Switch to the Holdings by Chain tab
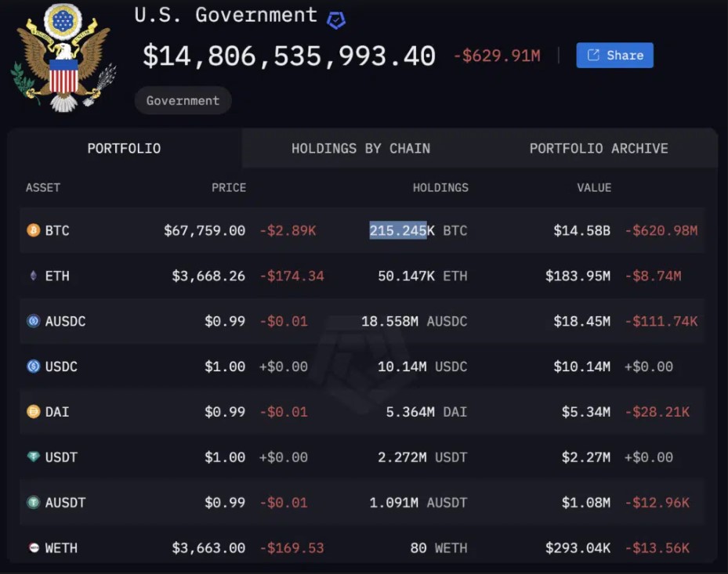This screenshot has height=574, width=728. 360,148
